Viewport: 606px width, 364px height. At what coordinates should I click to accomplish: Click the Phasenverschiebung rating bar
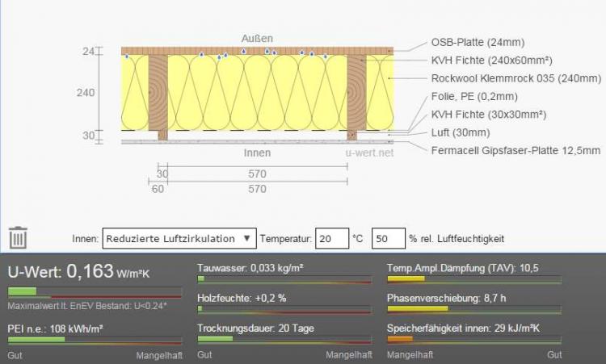click(474, 309)
